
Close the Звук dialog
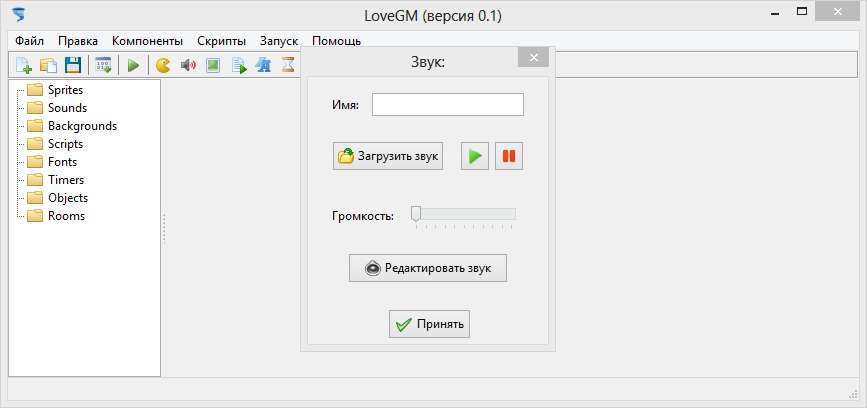pyautogui.click(x=534, y=57)
